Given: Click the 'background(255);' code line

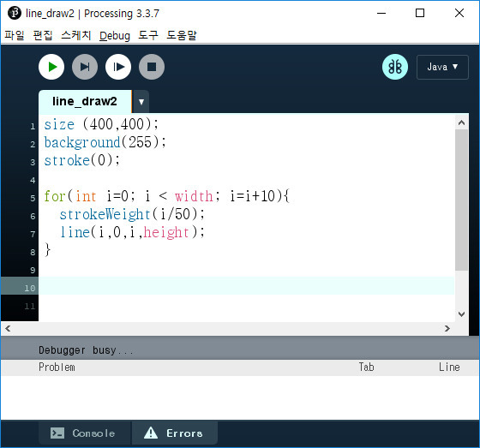Looking at the screenshot, I should click(105, 142).
